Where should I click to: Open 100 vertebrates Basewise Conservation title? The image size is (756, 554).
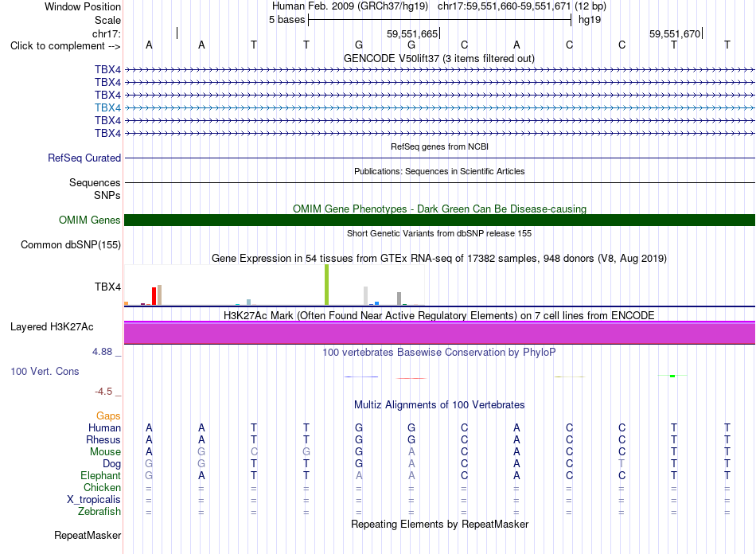(439, 352)
